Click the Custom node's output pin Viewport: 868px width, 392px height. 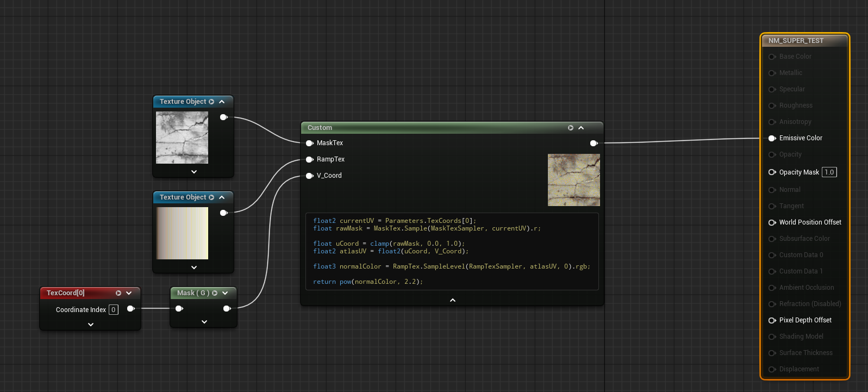click(594, 143)
